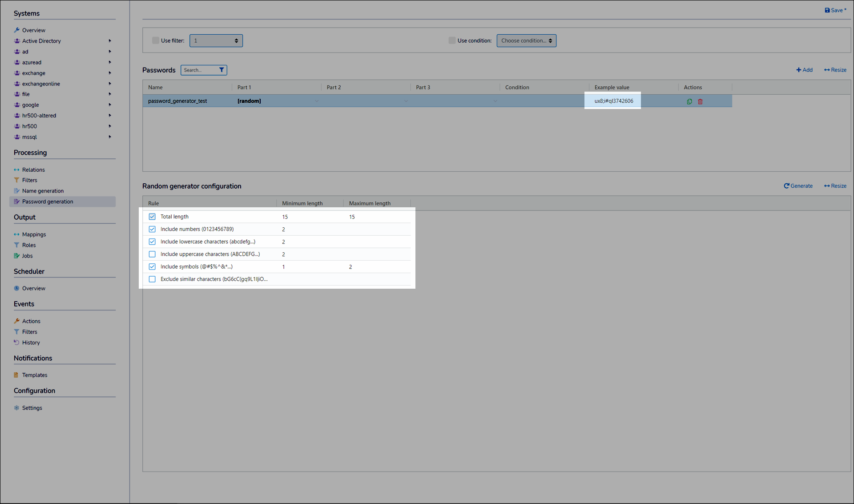Click the Save disk icon
Image resolution: width=854 pixels, height=504 pixels.
pos(827,10)
